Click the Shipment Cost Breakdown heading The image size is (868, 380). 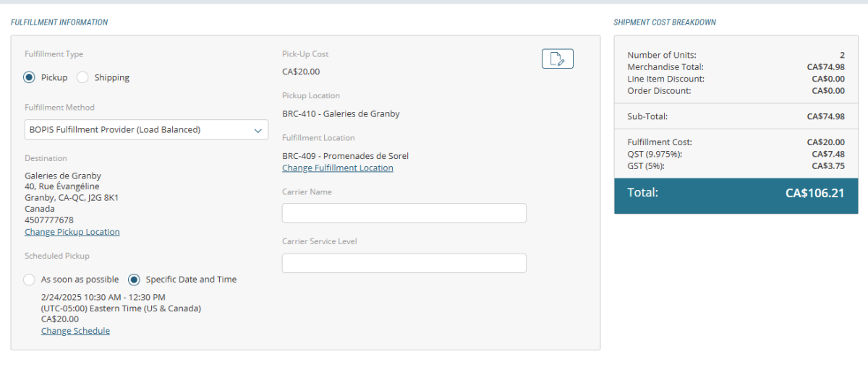tap(665, 22)
